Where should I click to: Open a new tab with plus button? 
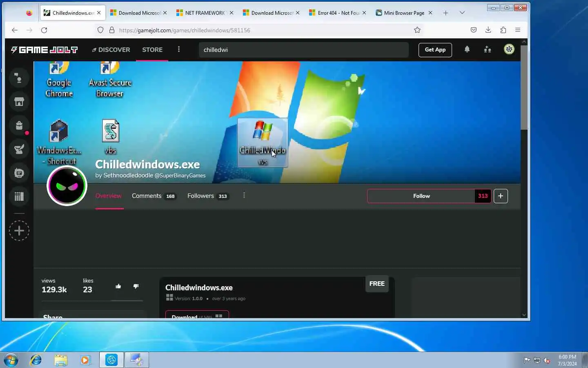point(446,13)
